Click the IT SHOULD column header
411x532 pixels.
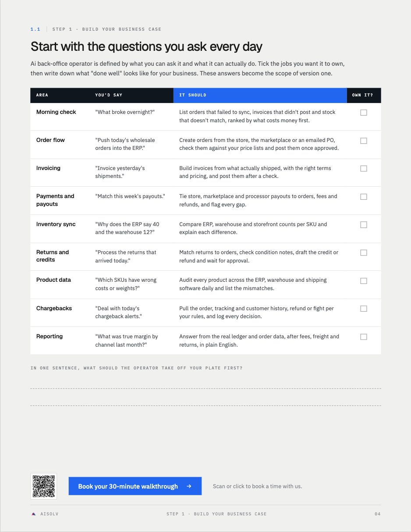(260, 95)
